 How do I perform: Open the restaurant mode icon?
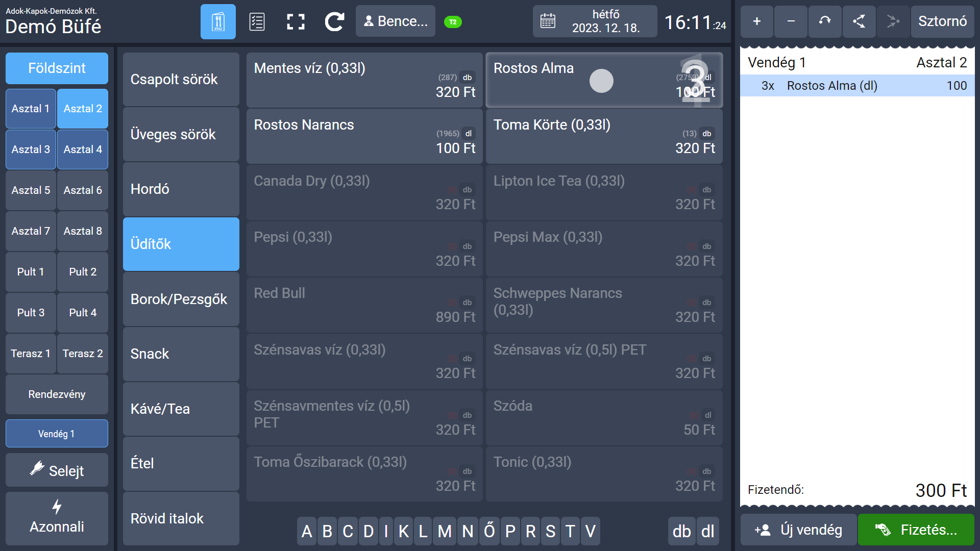(218, 22)
